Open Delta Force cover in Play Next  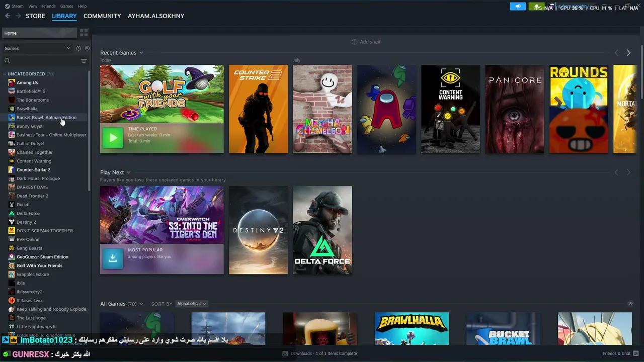[323, 230]
